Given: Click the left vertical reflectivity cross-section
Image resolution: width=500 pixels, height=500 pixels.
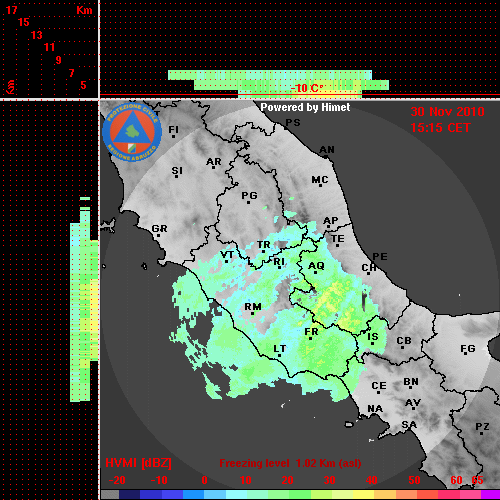Looking at the screenshot, I should [84, 299].
